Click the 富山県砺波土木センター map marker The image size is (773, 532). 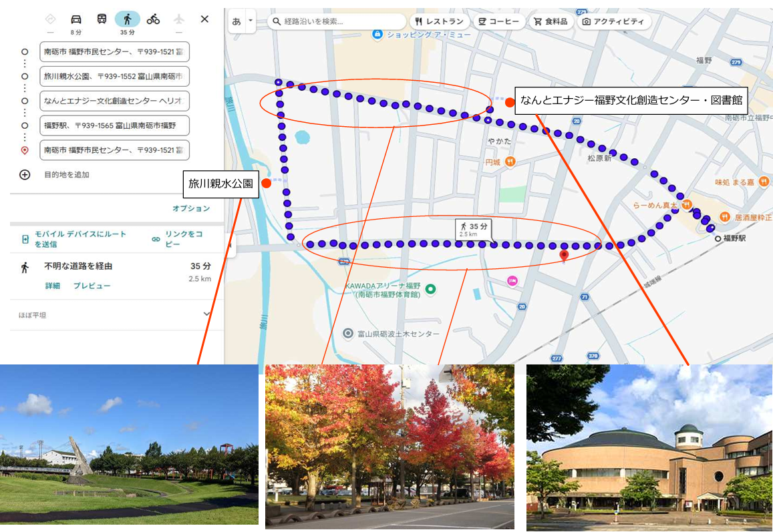[348, 334]
